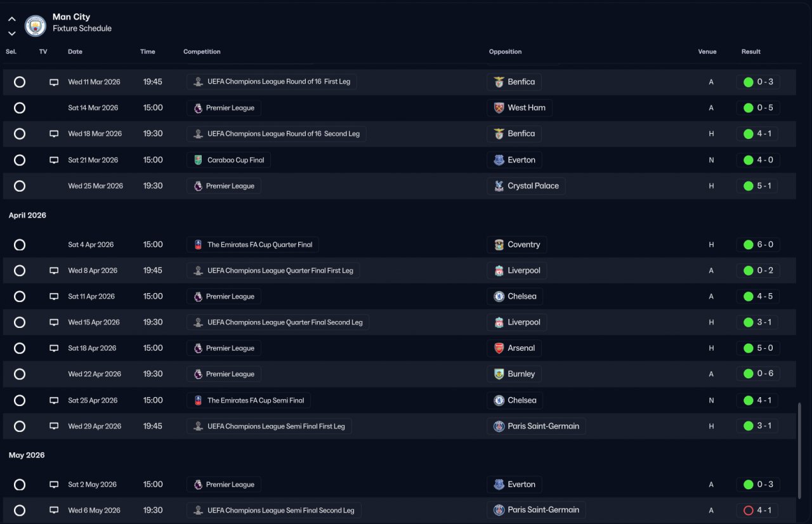Click the Arsenal club badge
The width and height of the screenshot is (812, 524).
[499, 348]
